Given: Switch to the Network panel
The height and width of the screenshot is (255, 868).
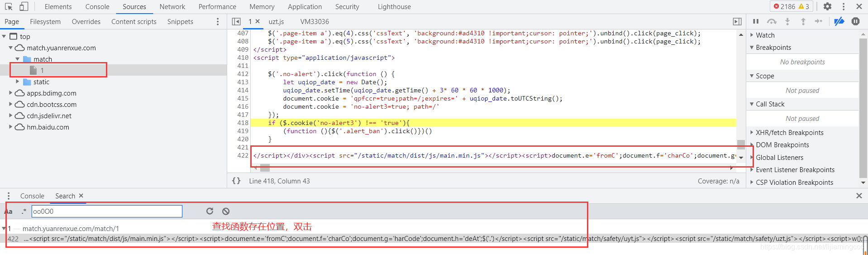Looking at the screenshot, I should point(172,6).
